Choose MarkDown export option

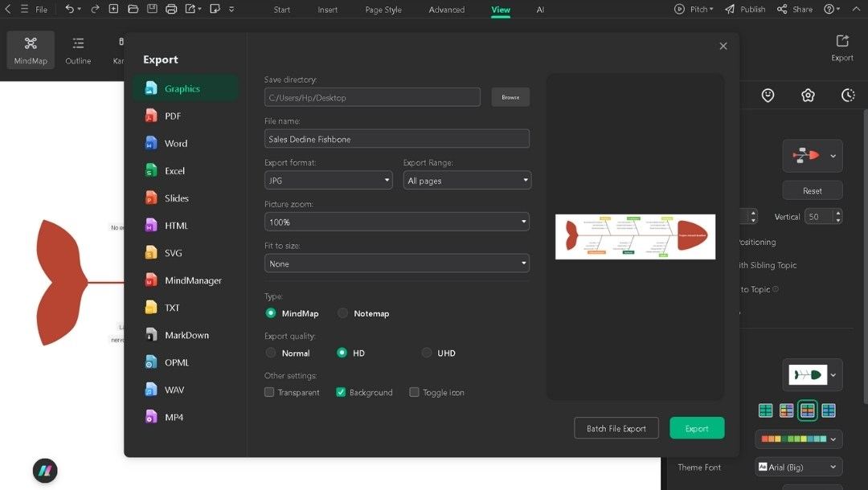point(186,335)
